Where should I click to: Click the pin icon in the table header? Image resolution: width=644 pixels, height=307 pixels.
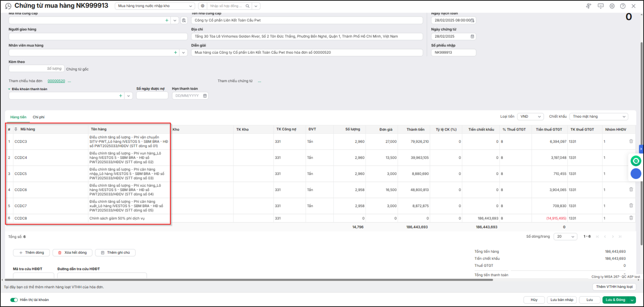(16, 129)
